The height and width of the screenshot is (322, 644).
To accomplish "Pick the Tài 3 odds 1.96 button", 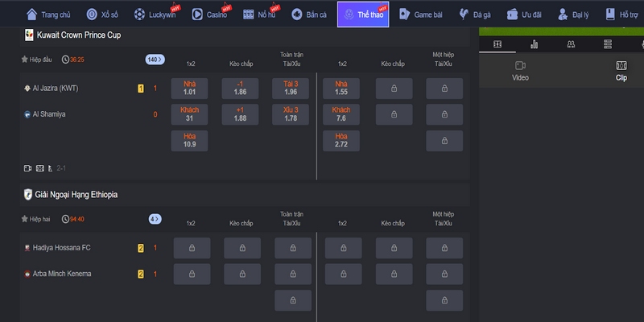I will pyautogui.click(x=291, y=89).
